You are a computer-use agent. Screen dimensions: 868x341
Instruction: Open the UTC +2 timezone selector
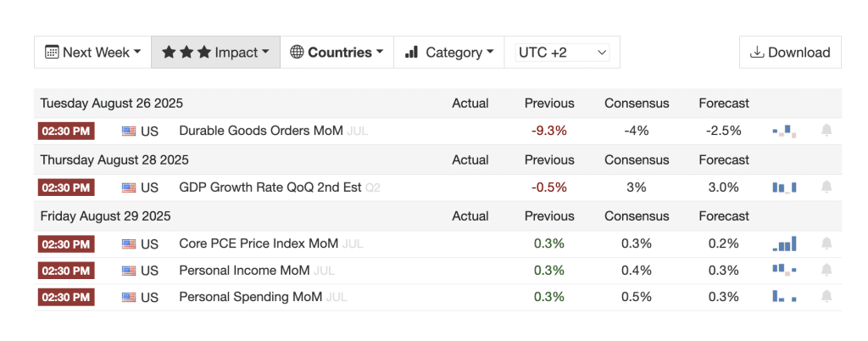click(x=562, y=53)
